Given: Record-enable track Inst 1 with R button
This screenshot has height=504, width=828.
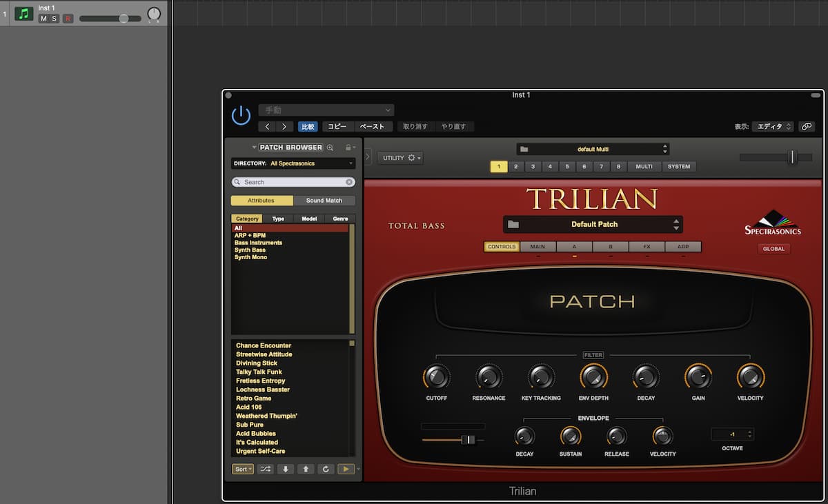Looking at the screenshot, I should coord(68,19).
